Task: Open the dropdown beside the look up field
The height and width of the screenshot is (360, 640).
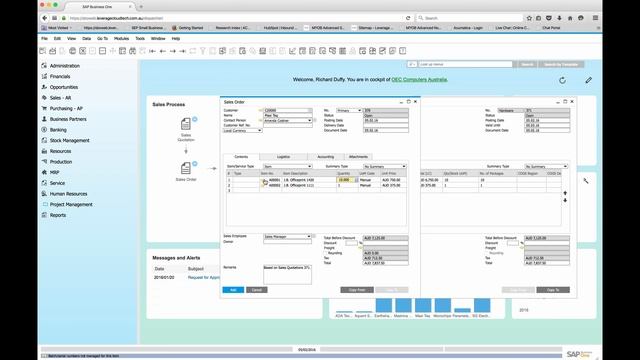Action: [412, 64]
